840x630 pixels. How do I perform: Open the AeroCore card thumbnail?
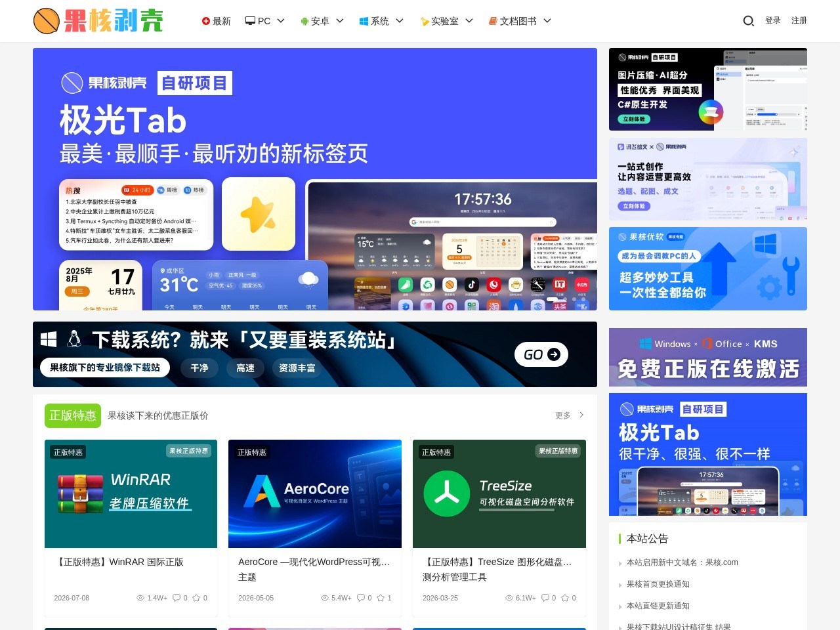[315, 493]
